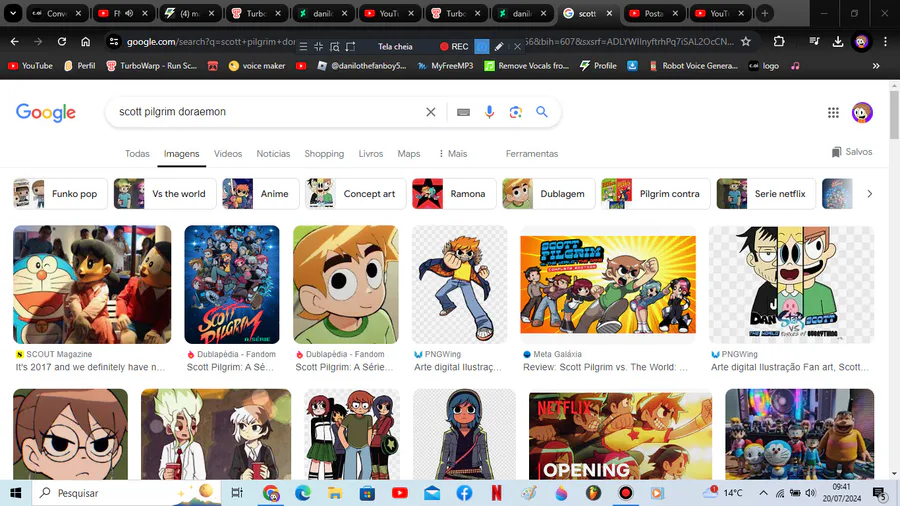900x506 pixels.
Task: Select the Dublagem filter chip
Action: (x=549, y=194)
